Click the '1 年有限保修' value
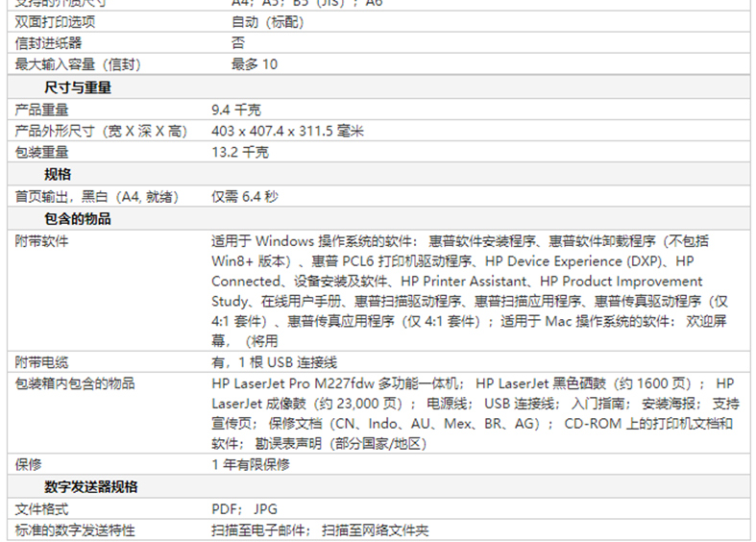756x542 pixels. pos(251,465)
